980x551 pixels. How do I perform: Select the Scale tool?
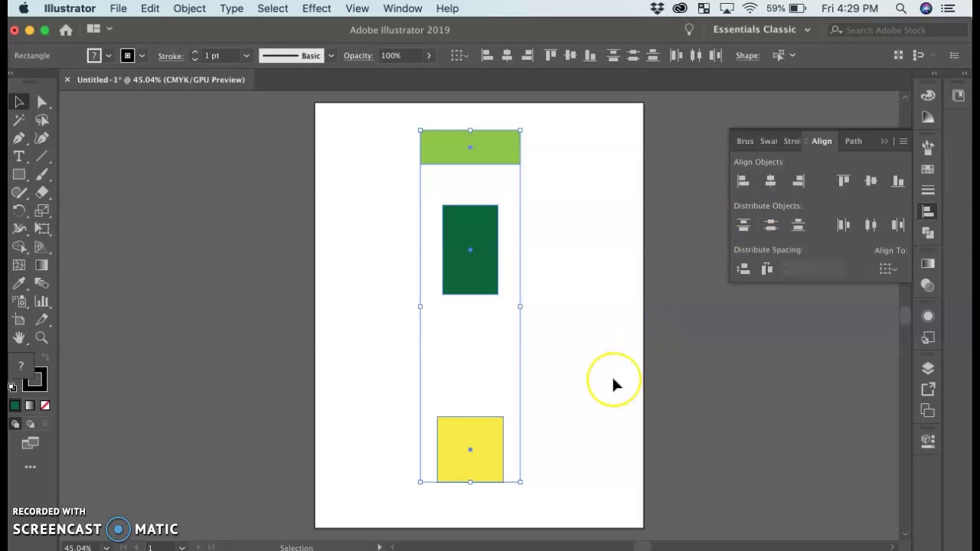[42, 210]
